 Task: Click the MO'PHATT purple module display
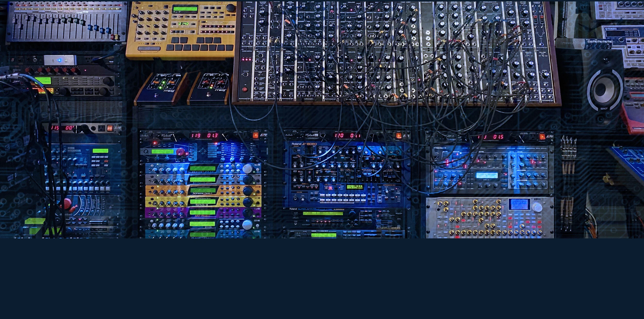[202, 212]
